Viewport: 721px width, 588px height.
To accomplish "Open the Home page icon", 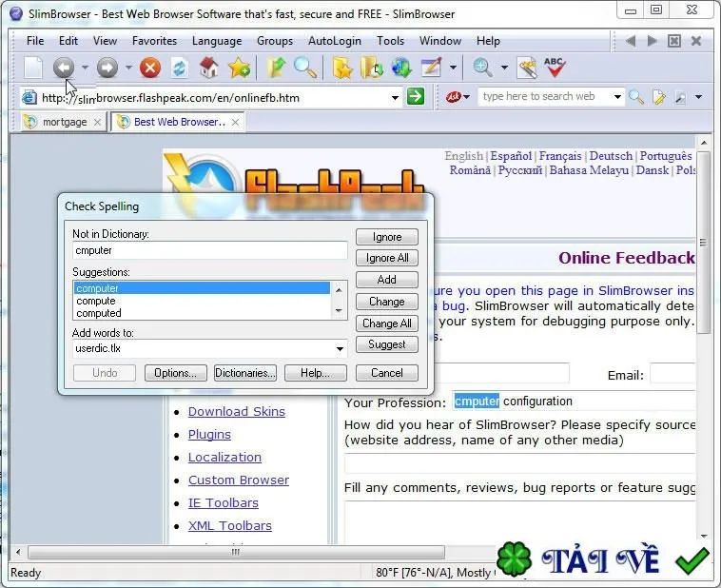I will point(208,68).
